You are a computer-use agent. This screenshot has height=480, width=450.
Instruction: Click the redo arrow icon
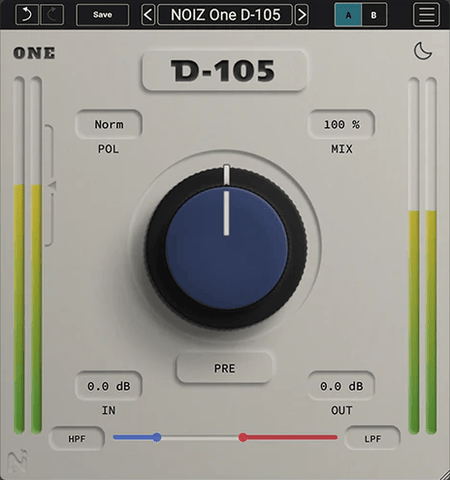click(x=52, y=15)
